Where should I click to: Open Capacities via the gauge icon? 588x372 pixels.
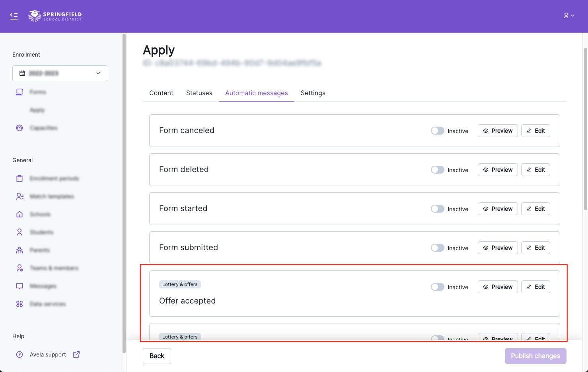coord(19,128)
